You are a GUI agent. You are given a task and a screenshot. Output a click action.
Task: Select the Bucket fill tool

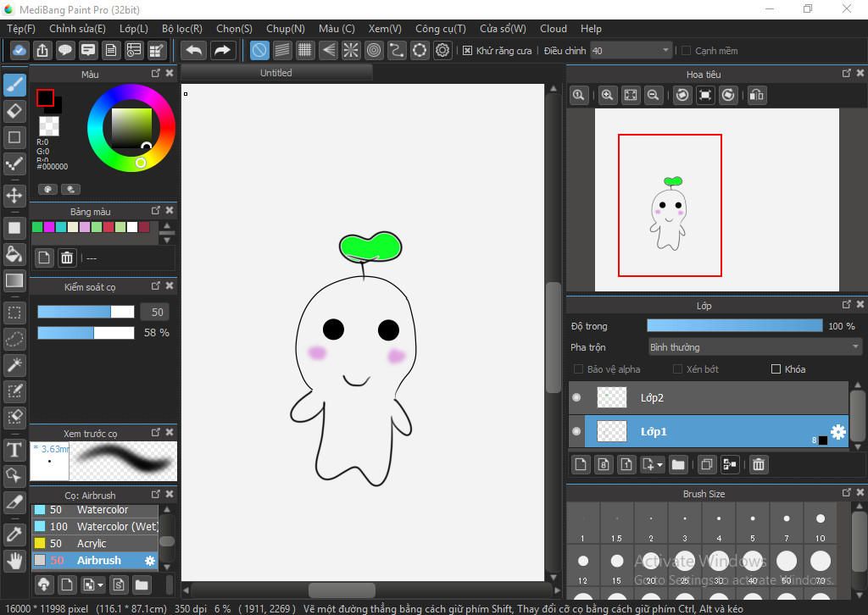[14, 254]
